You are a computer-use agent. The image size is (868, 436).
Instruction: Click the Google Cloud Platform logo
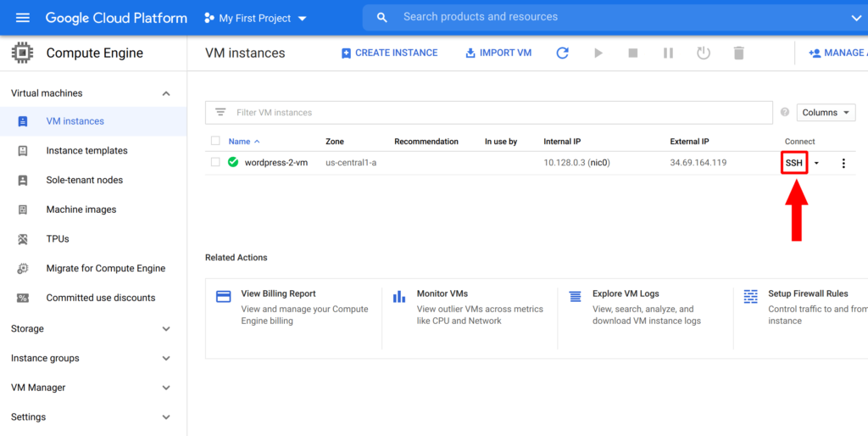pos(116,18)
